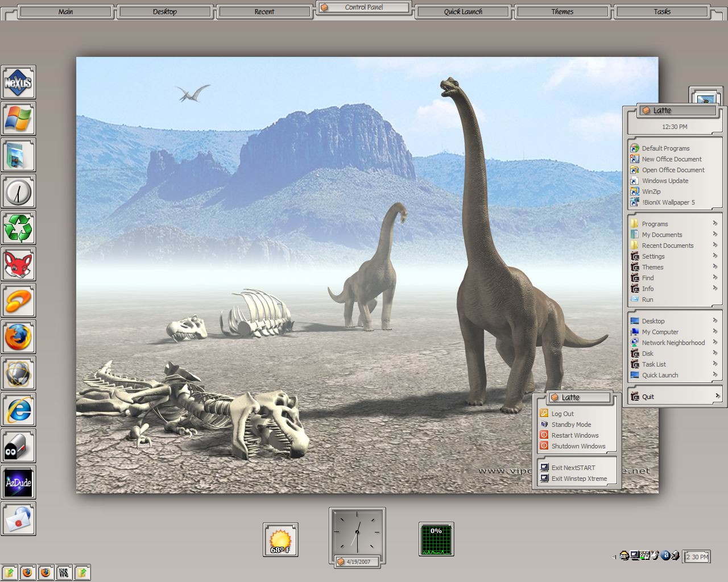
Task: Open the Quick Launch top menu
Action: click(463, 11)
